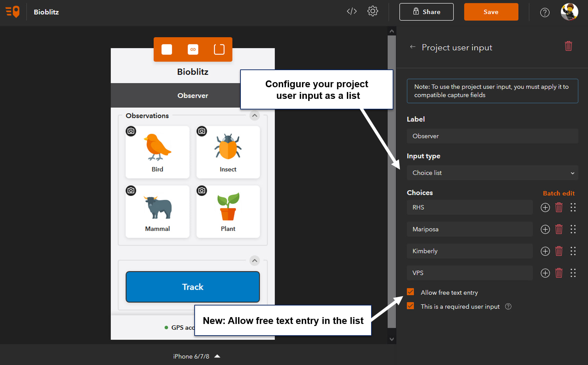Open Batch edit for choices

[559, 193]
